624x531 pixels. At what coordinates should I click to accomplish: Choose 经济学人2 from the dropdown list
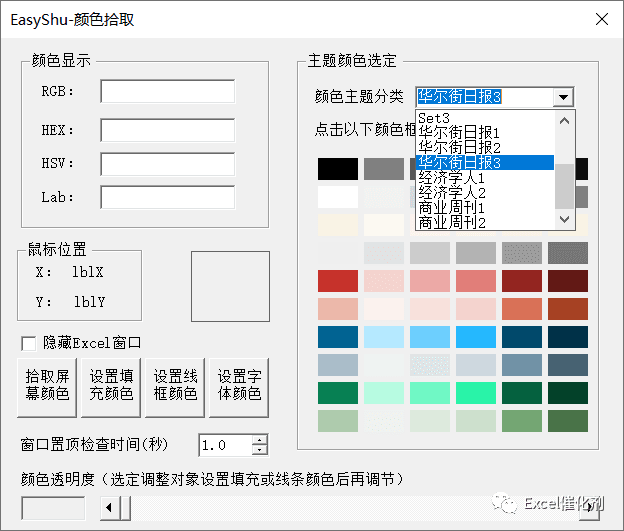485,192
